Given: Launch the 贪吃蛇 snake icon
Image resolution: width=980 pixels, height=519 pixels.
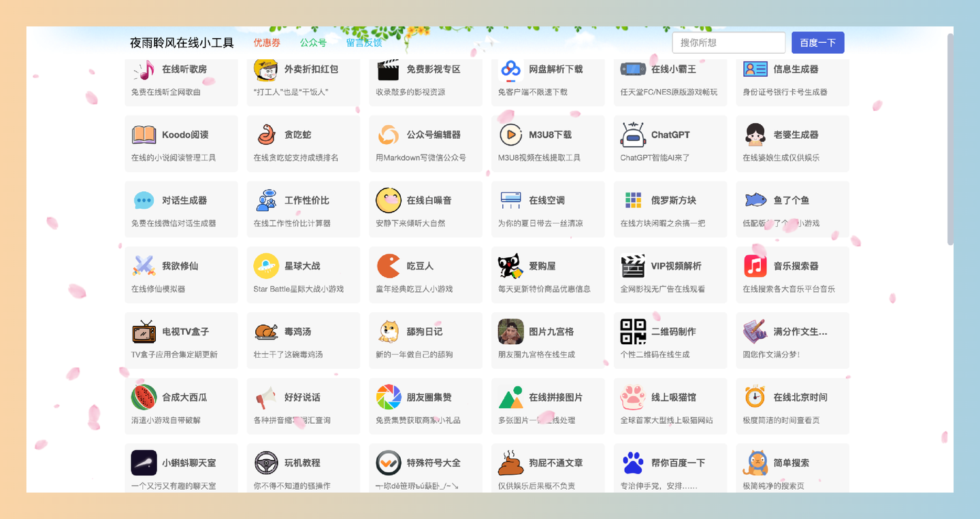Looking at the screenshot, I should (266, 135).
